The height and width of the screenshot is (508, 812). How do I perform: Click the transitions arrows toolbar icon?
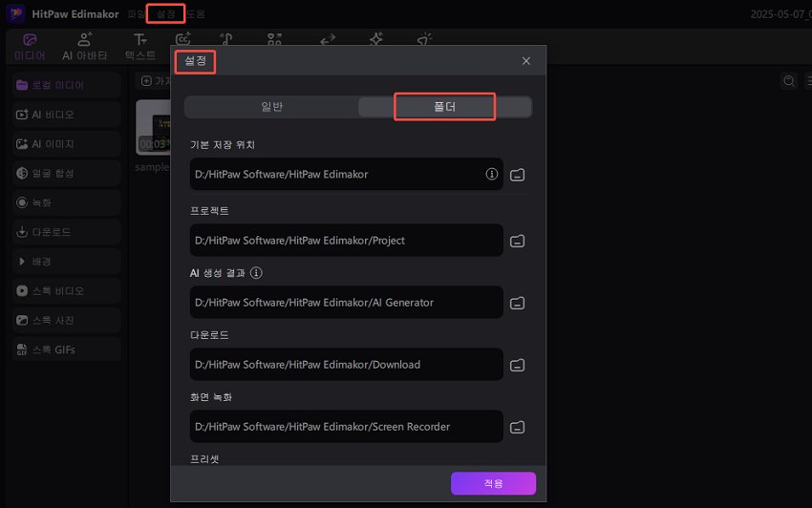point(328,39)
